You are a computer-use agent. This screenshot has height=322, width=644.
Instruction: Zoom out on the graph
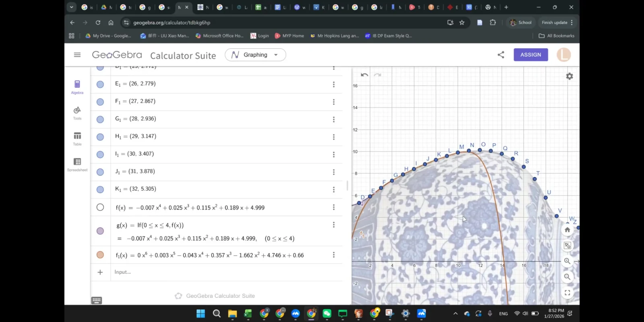pos(567,277)
